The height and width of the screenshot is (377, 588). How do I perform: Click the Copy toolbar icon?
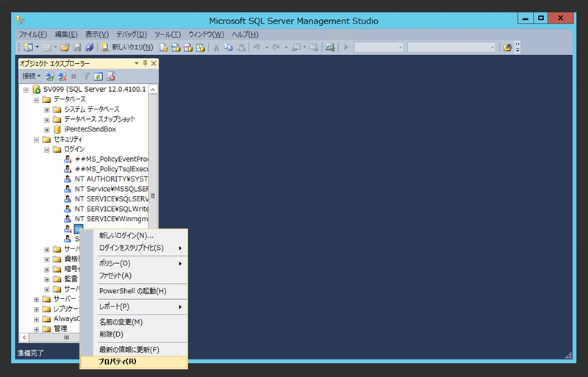point(229,47)
